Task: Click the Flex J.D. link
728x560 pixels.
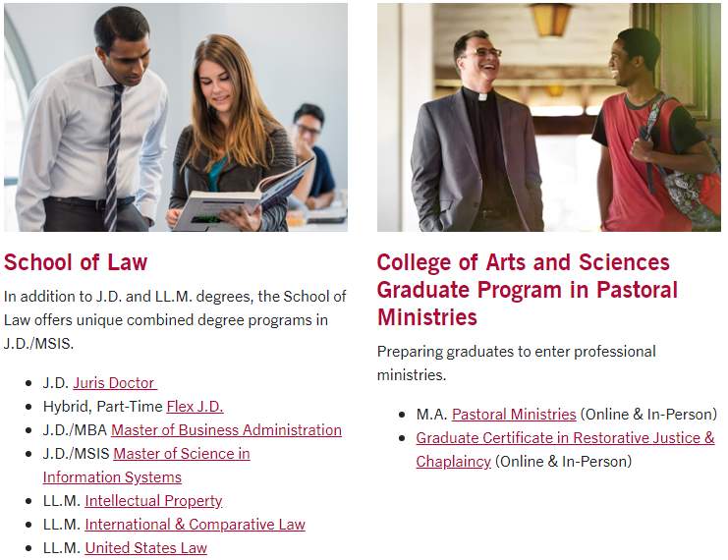Action: pyautogui.click(x=195, y=407)
